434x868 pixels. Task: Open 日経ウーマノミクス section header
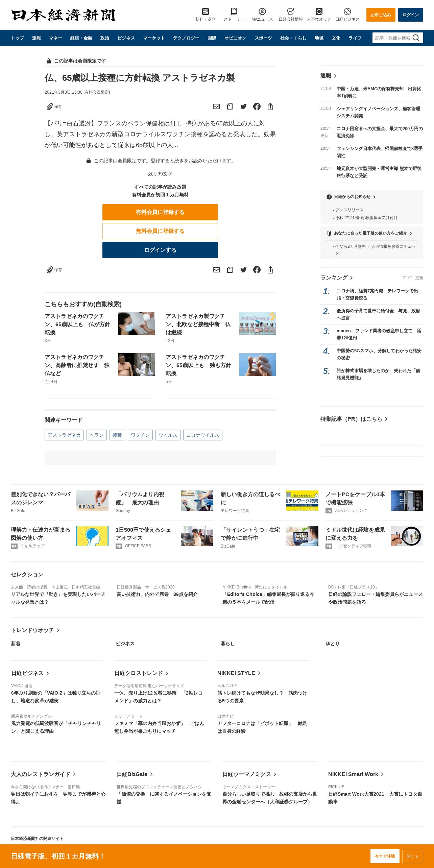[x=249, y=774]
